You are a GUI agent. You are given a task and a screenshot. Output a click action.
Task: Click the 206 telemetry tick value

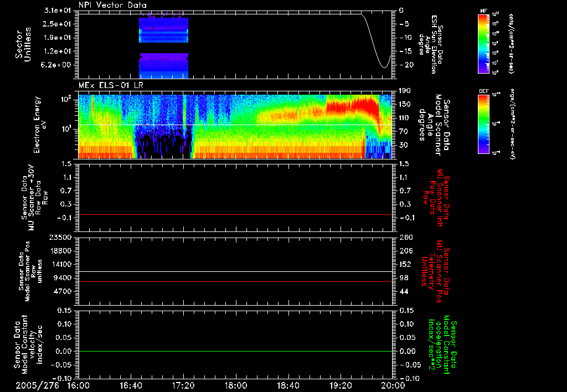click(x=405, y=251)
